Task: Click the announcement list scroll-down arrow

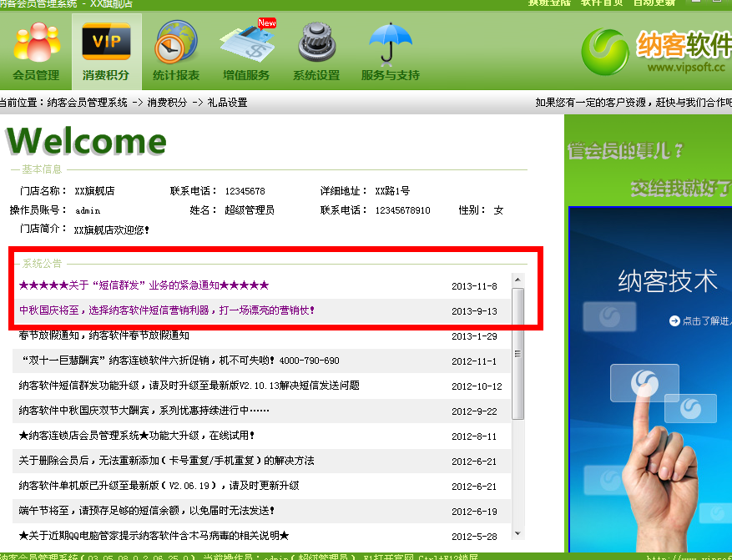Action: click(x=517, y=533)
